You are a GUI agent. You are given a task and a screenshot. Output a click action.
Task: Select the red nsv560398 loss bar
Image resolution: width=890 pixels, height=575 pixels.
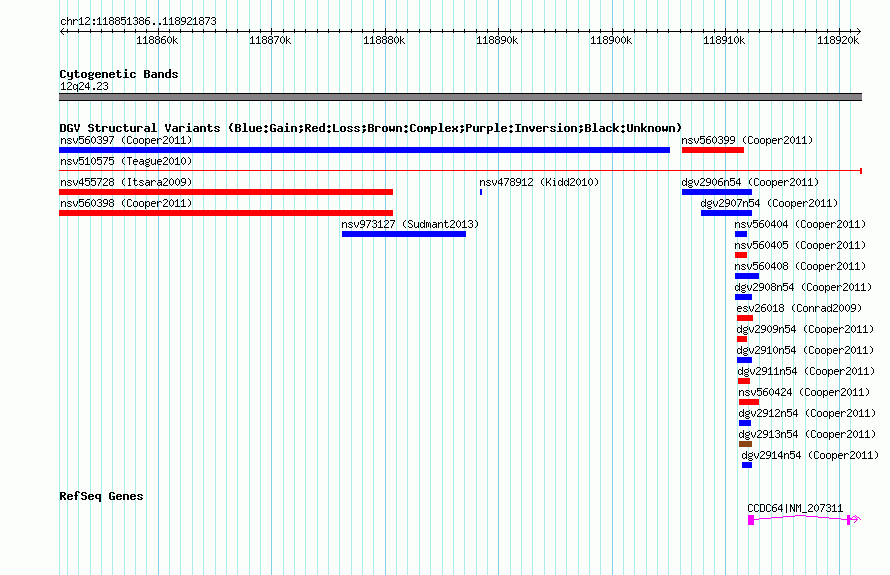(226, 213)
